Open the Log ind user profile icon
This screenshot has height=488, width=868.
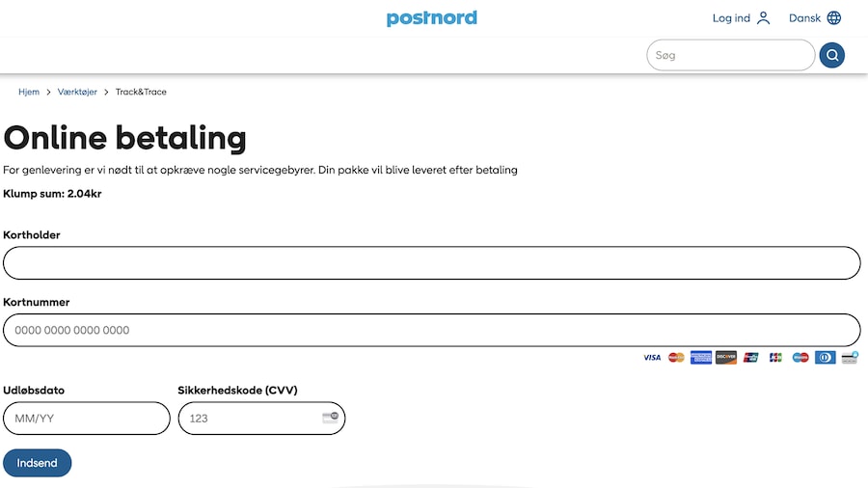[x=764, y=17]
